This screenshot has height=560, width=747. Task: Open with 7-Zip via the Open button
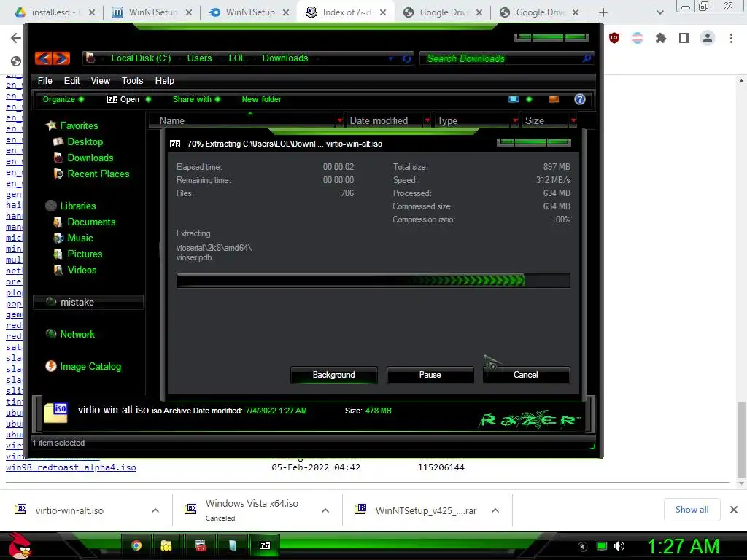pyautogui.click(x=123, y=99)
